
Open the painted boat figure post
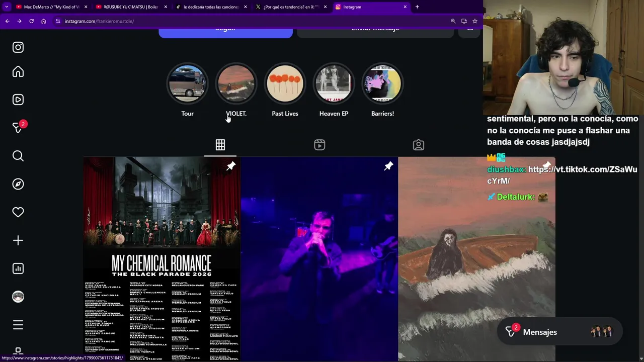coord(476,259)
